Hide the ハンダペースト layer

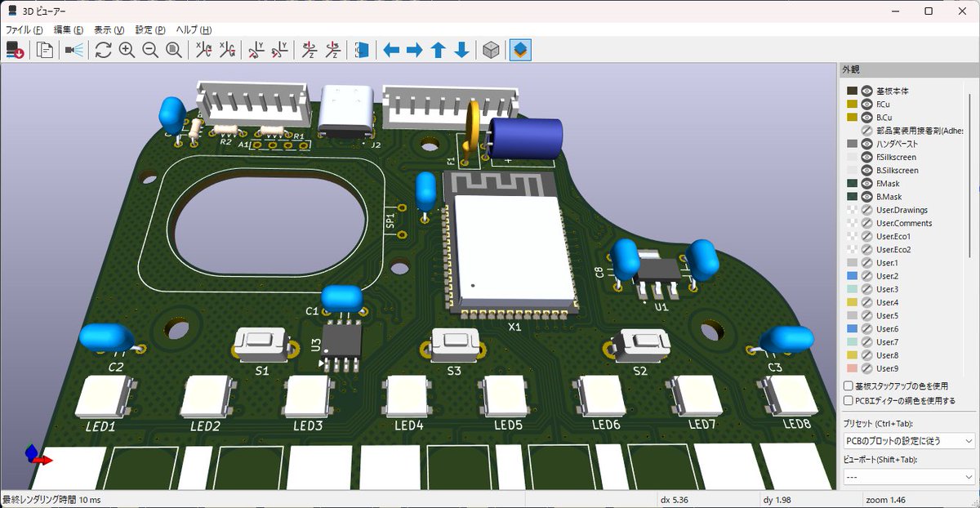tap(867, 144)
